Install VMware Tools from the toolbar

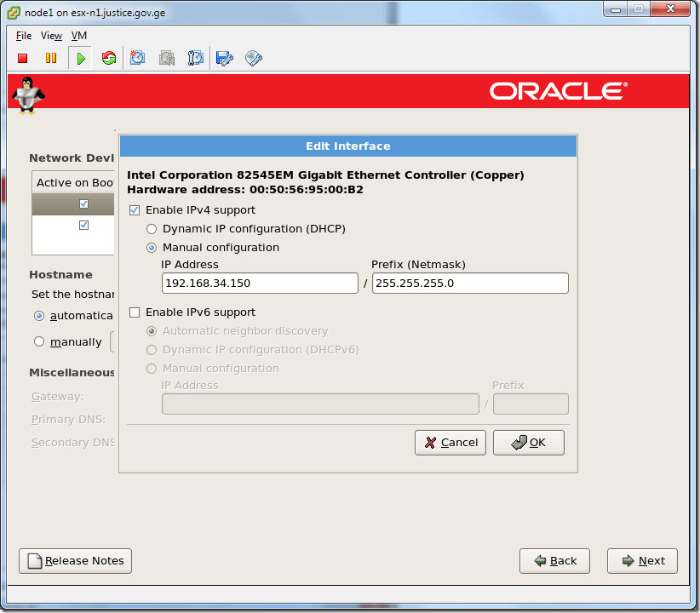click(x=253, y=58)
